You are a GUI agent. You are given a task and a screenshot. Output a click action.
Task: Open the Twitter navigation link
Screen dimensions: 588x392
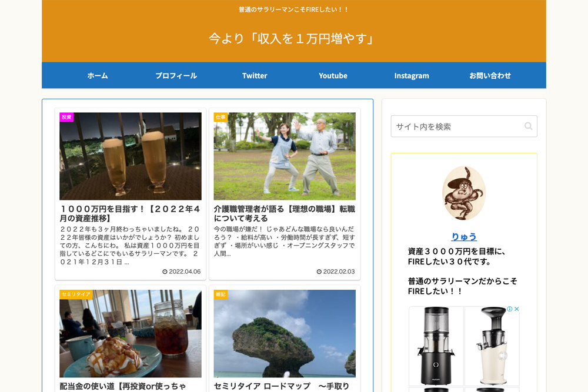click(255, 76)
